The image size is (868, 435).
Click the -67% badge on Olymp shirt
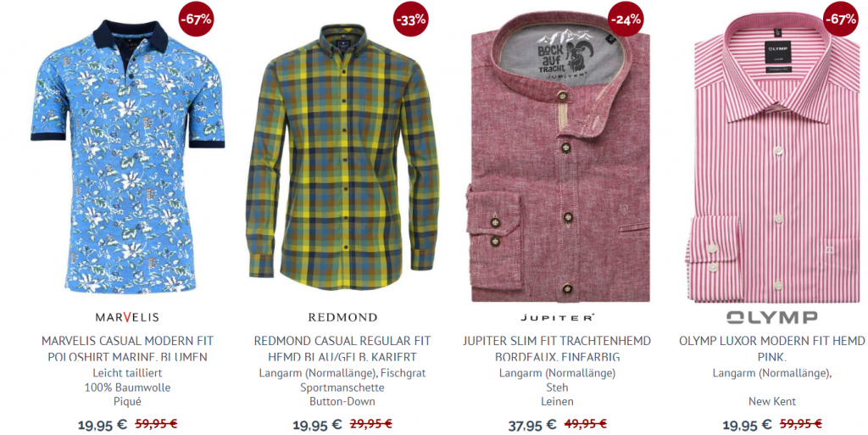pyautogui.click(x=840, y=20)
